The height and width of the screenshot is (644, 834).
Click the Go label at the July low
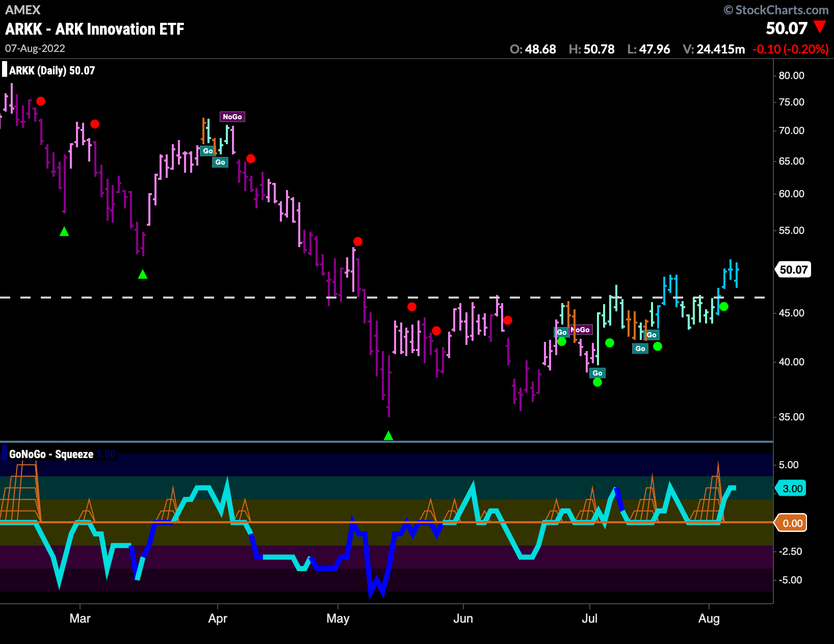(597, 373)
